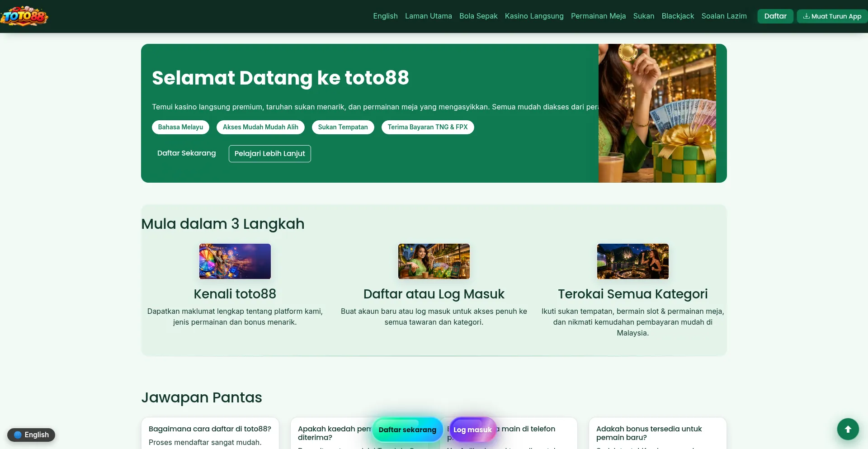Click the Kenali toto88 heading
This screenshot has height=449, width=868.
point(235,294)
